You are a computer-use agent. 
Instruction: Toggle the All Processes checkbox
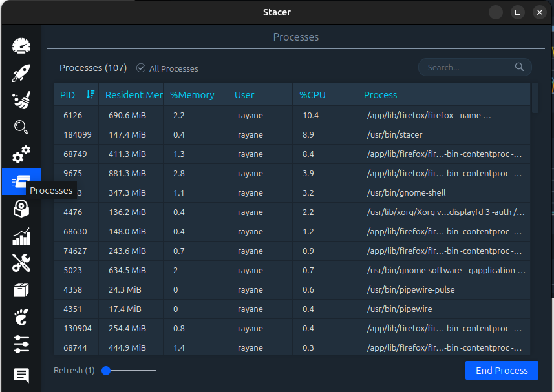coord(141,68)
